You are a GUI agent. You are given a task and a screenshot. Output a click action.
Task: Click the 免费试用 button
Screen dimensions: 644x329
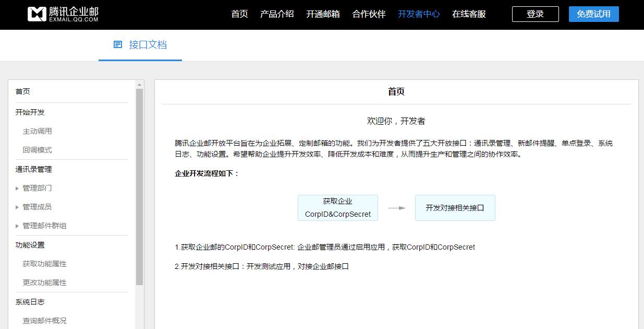point(593,14)
